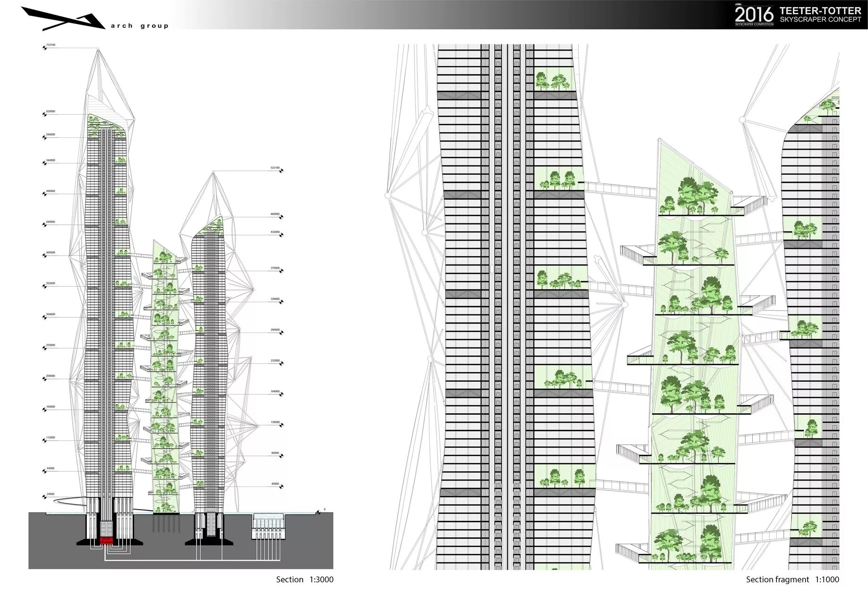The width and height of the screenshot is (868, 614).
Task: Click the '88000' elevation label
Action: click(x=275, y=453)
